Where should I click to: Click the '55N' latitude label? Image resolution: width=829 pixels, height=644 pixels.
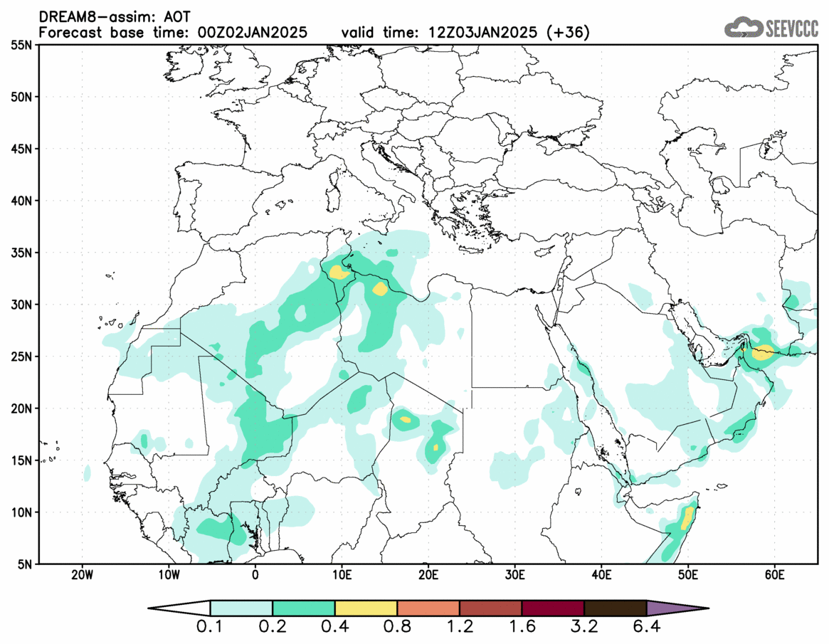21,46
